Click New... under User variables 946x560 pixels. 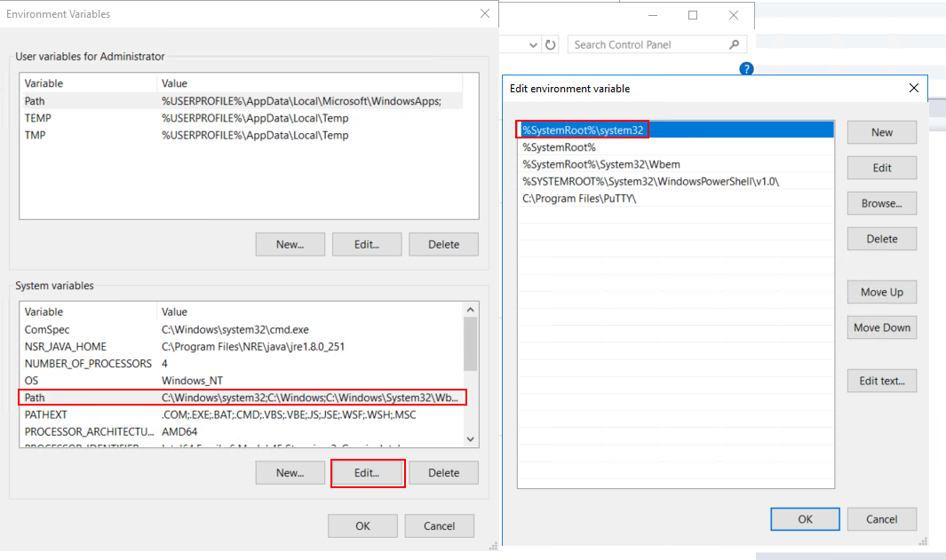290,244
